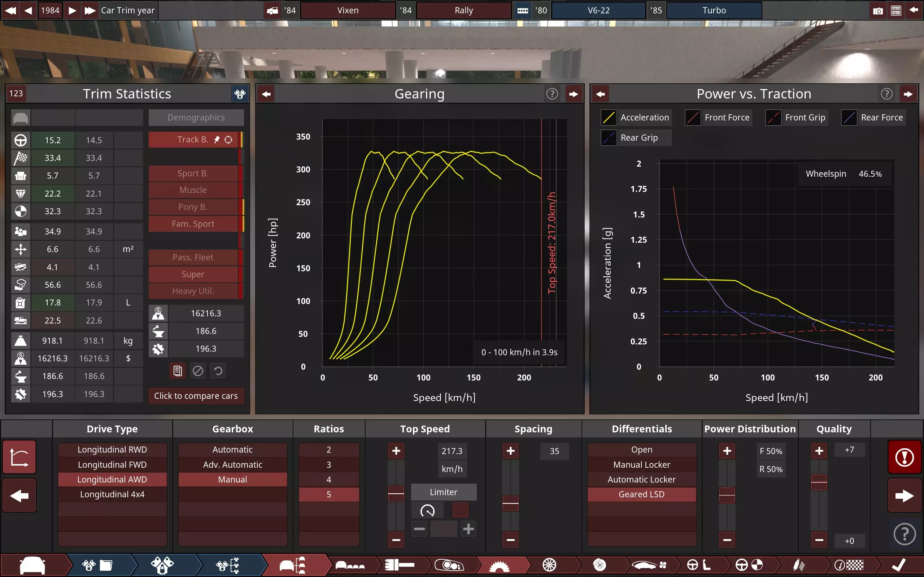Advance the car trim year forward
Screen dimensions: 924x577
coord(72,10)
